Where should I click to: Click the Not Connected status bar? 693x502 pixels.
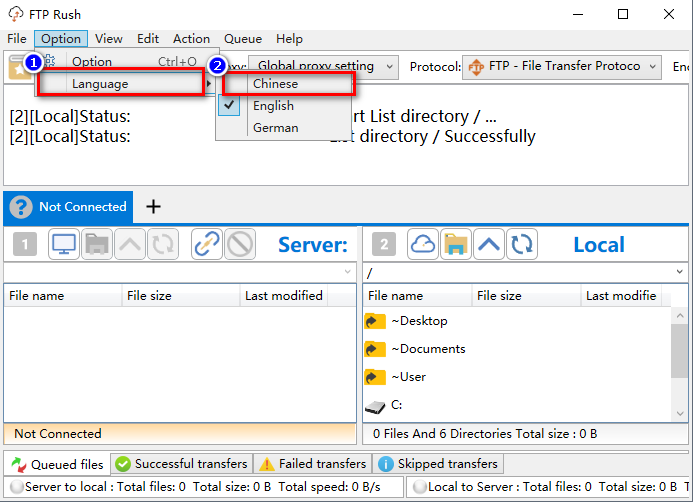coord(180,434)
